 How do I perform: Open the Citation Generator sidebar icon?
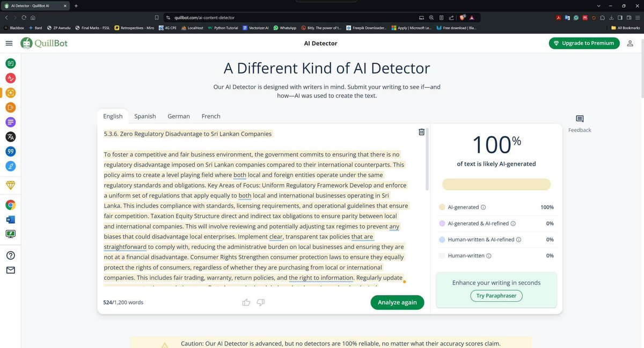pyautogui.click(x=11, y=152)
